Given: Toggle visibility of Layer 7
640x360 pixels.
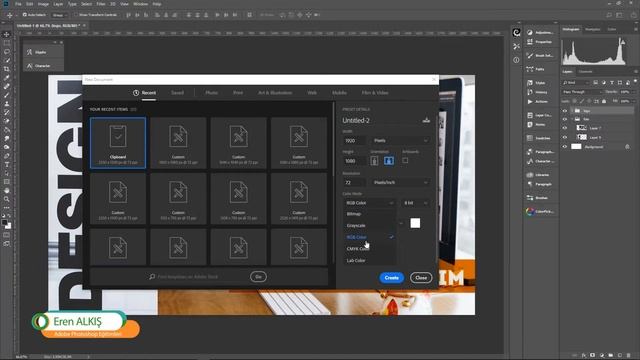Looking at the screenshot, I should 565,128.
